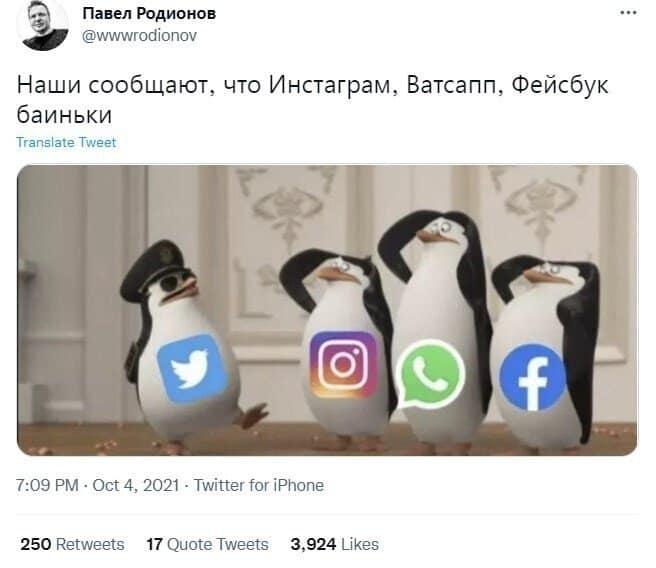Image resolution: width=656 pixels, height=568 pixels.
Task: Open the penguins meme image
Action: pos(327,310)
